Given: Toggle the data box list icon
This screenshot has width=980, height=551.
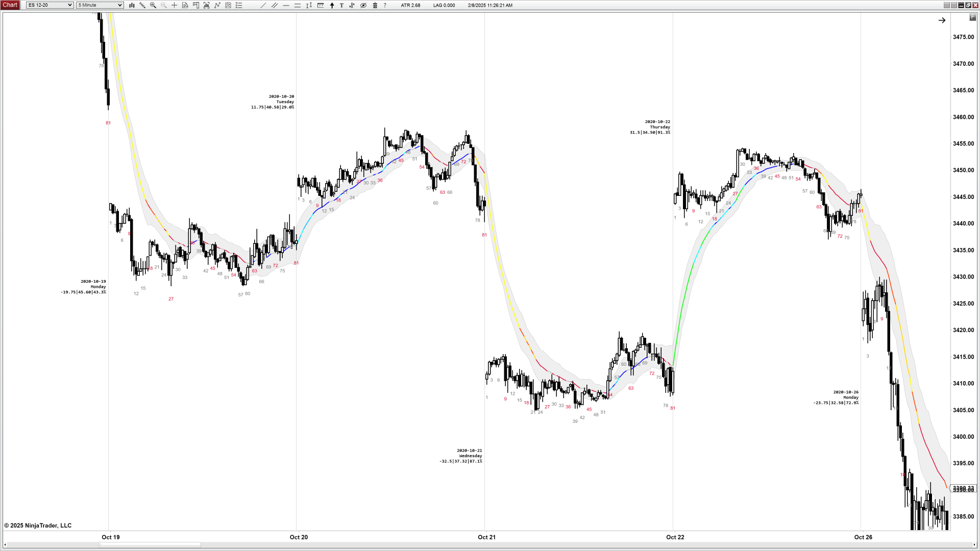Looking at the screenshot, I should point(239,5).
